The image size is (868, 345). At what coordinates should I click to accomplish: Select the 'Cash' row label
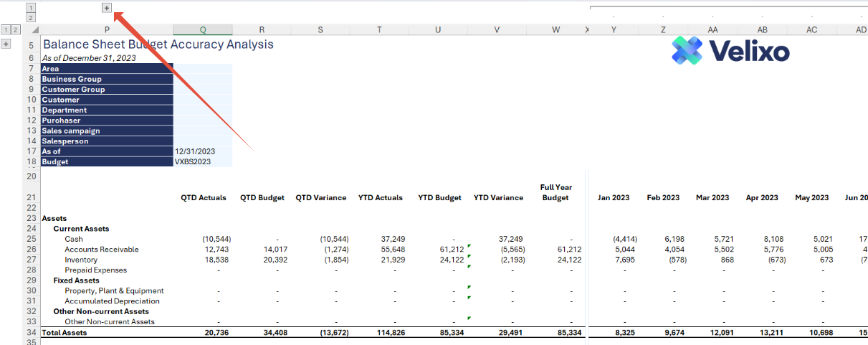73,239
